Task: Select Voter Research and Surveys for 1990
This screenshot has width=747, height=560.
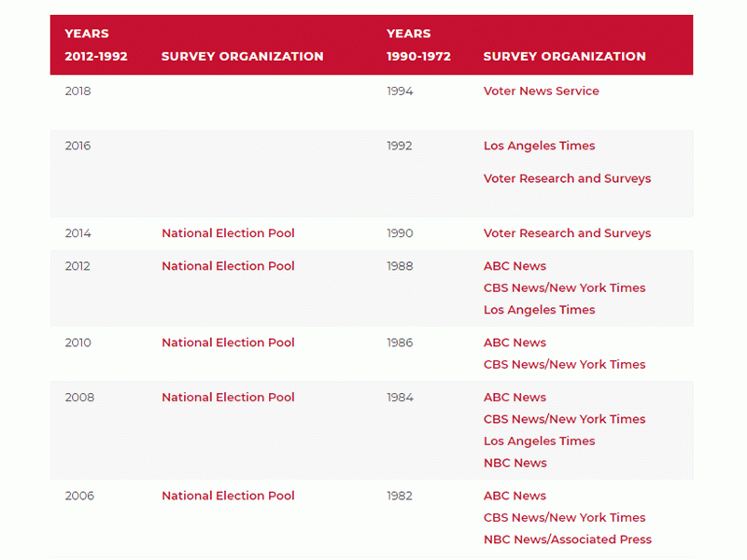Action: pos(567,233)
